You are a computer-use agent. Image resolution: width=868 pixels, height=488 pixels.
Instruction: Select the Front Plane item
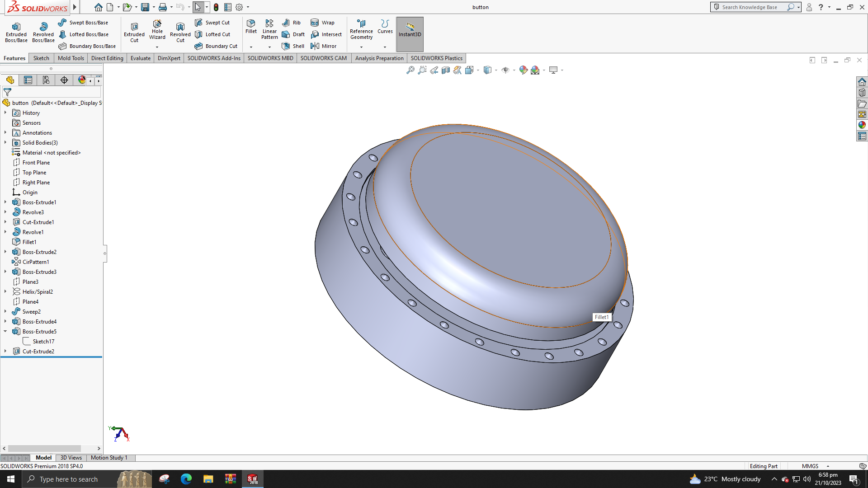(x=36, y=162)
